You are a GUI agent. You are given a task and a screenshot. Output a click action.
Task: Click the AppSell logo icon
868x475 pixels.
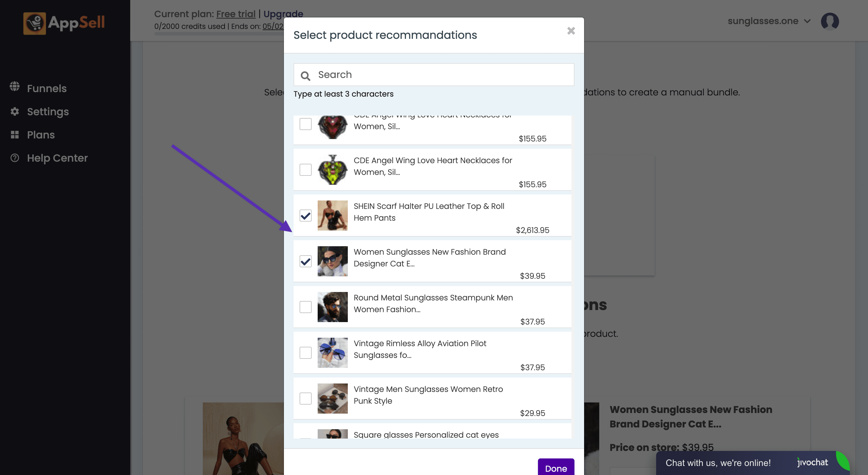(34, 23)
